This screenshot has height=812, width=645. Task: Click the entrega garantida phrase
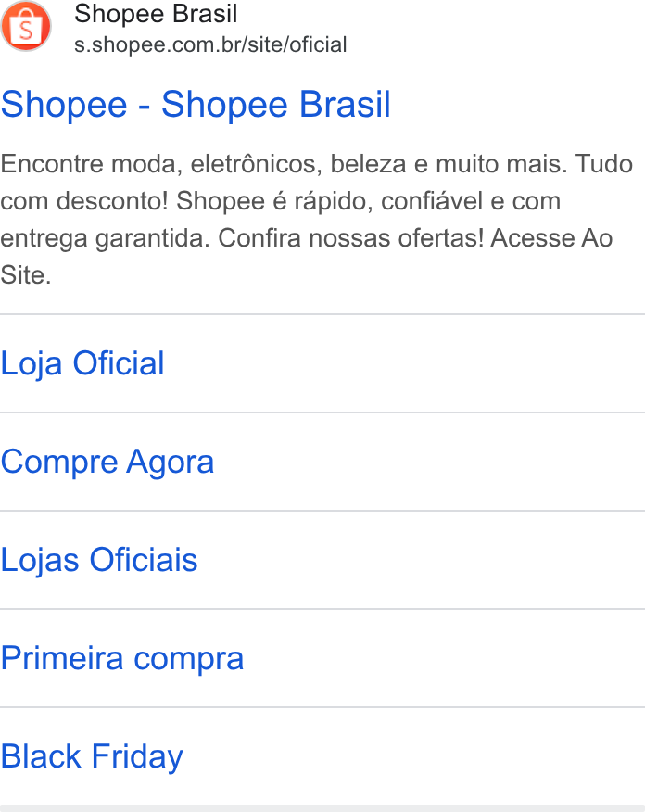(x=105, y=239)
